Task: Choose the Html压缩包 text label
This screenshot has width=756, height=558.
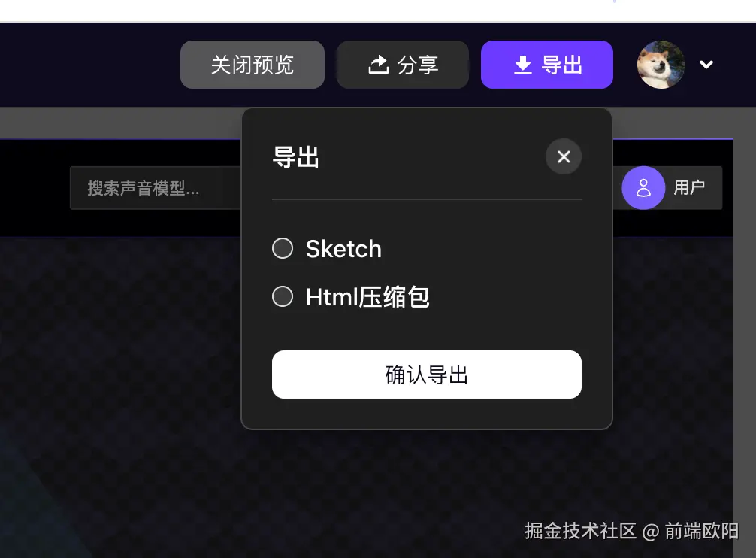Action: coord(367,296)
